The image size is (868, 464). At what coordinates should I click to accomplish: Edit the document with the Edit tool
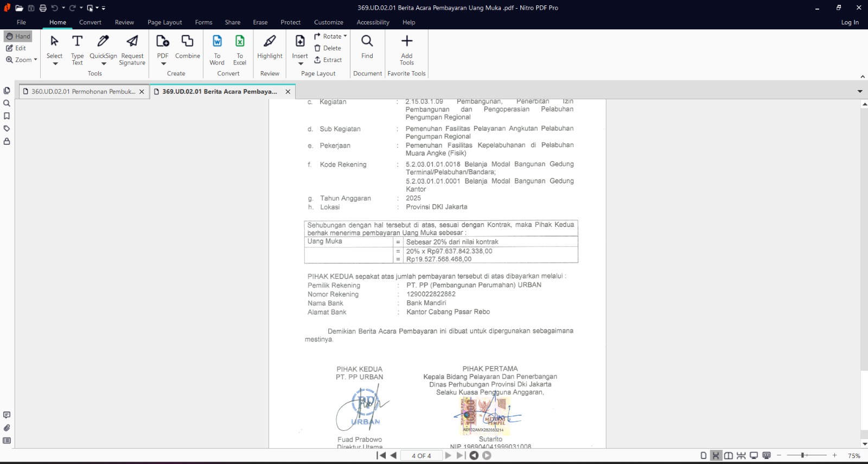coord(16,48)
